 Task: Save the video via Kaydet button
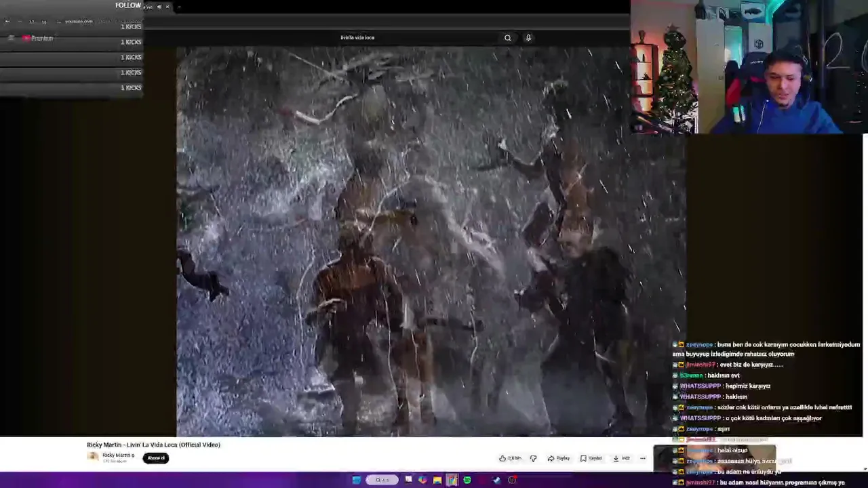[591, 458]
